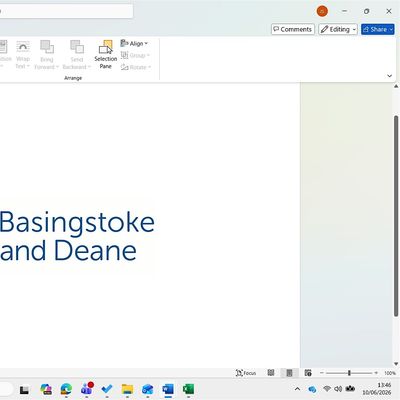Screen dimensions: 400x400
Task: Open Microsoft To Do from taskbar
Action: [107, 389]
